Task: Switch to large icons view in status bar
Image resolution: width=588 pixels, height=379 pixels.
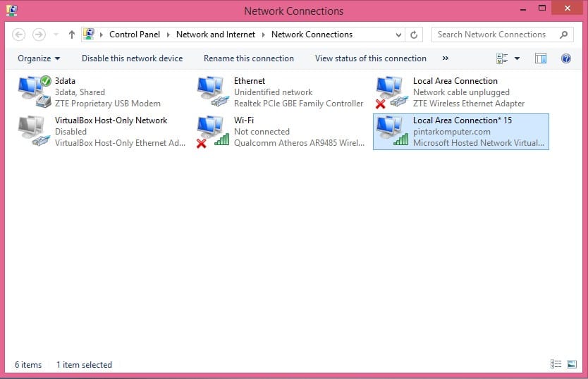Action: point(572,364)
